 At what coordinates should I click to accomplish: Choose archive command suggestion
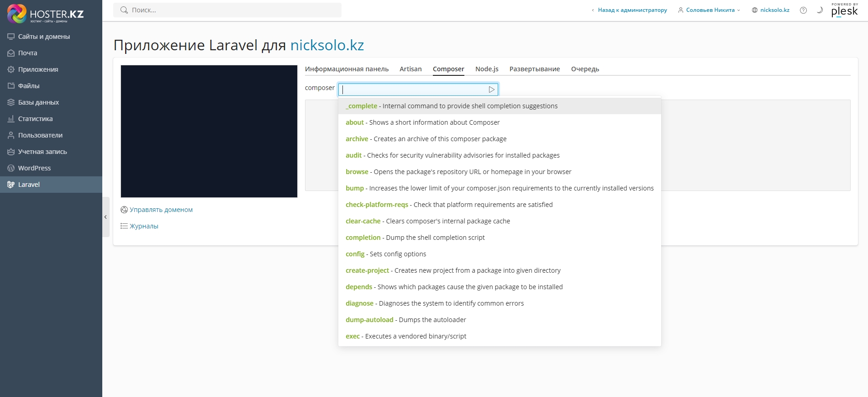click(500, 139)
